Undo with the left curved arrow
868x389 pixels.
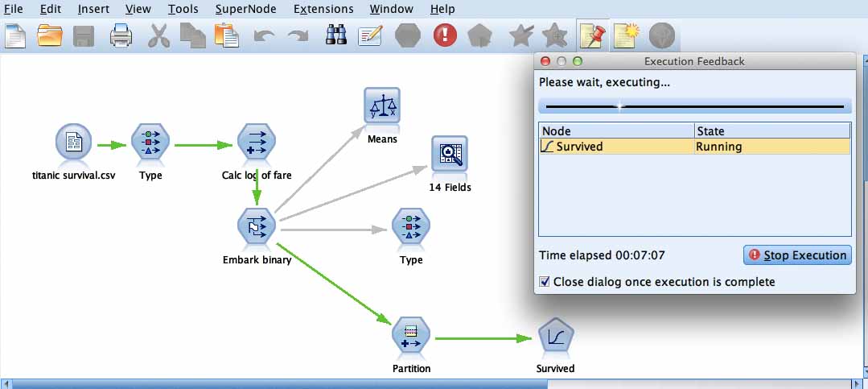(x=264, y=36)
